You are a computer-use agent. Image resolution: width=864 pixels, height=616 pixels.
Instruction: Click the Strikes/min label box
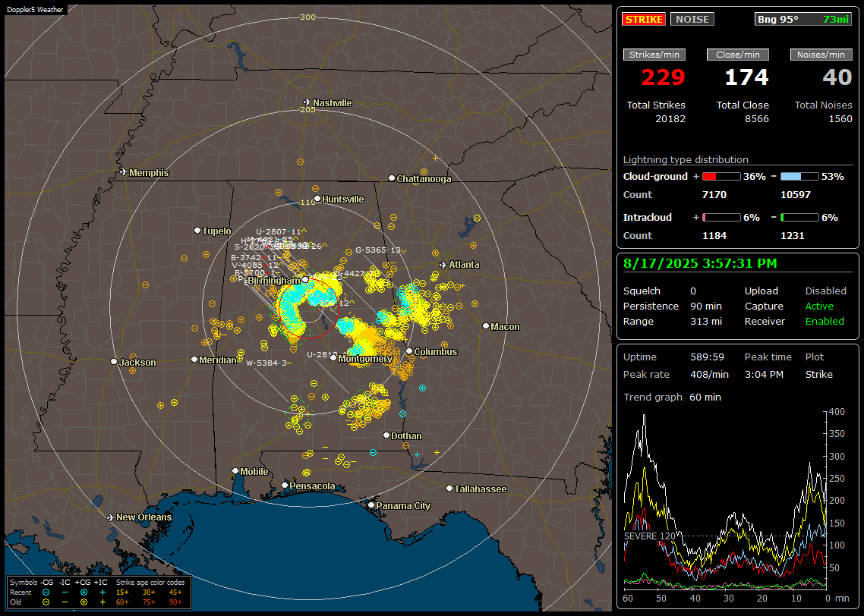(654, 55)
